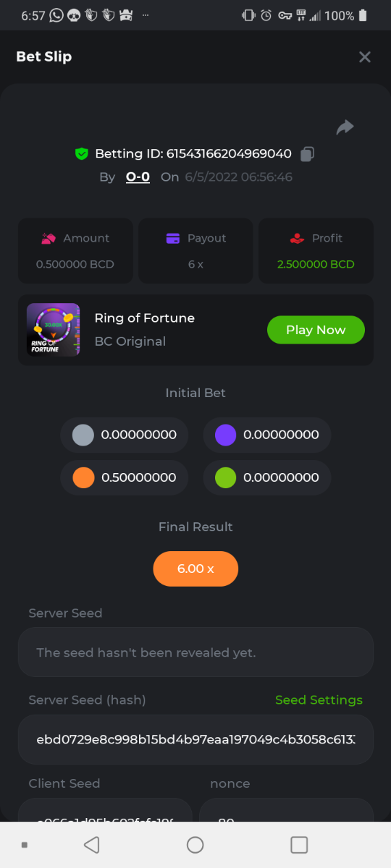This screenshot has width=391, height=868.
Task: Click the Play Now button
Action: pos(316,330)
